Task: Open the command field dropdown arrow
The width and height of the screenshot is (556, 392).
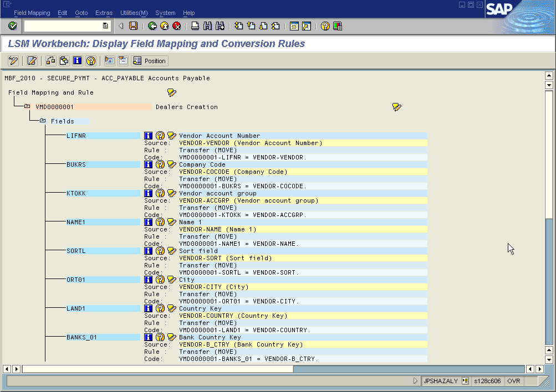Action: pyautogui.click(x=105, y=25)
